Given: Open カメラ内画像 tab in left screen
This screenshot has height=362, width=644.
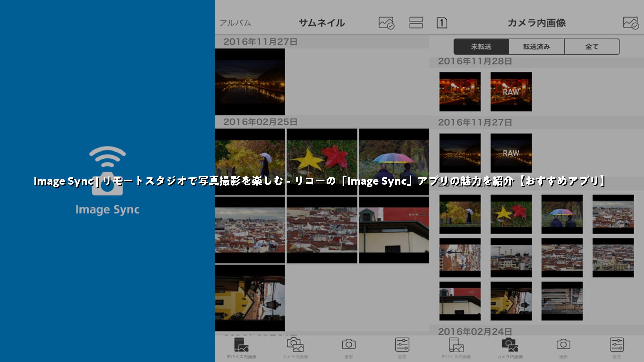Looking at the screenshot, I should 295,348.
